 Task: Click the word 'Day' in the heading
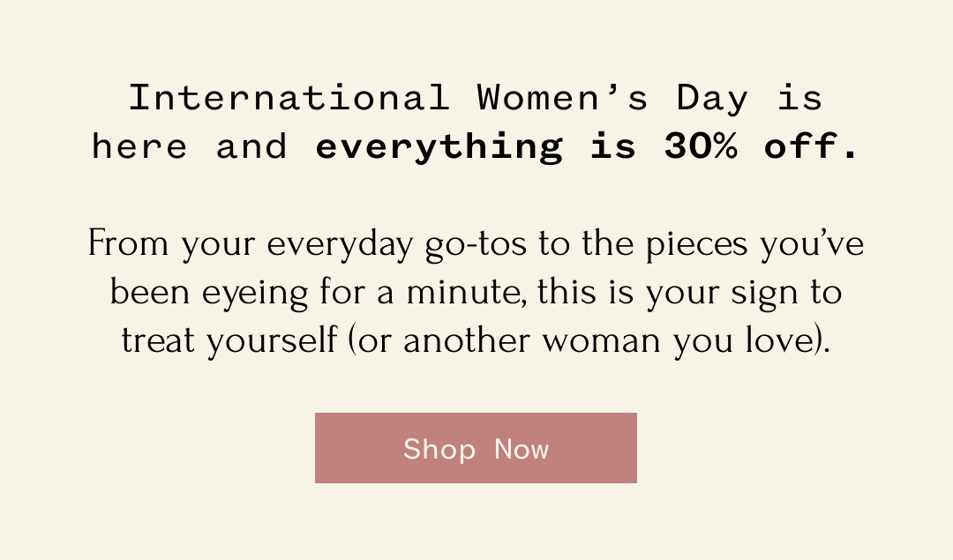click(712, 98)
